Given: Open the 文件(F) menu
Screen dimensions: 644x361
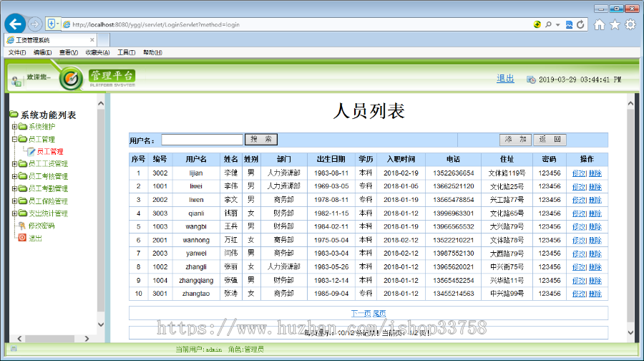Looking at the screenshot, I should tap(17, 52).
